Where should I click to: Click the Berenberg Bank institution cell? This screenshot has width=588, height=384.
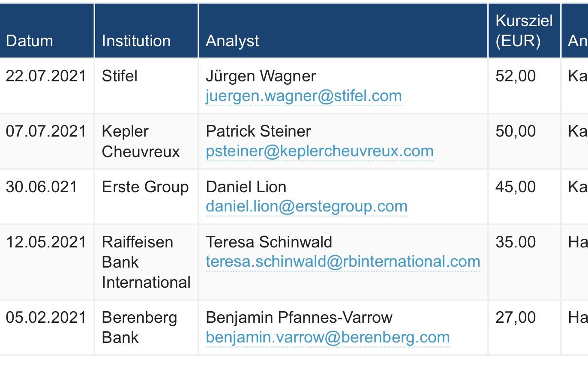[139, 327]
